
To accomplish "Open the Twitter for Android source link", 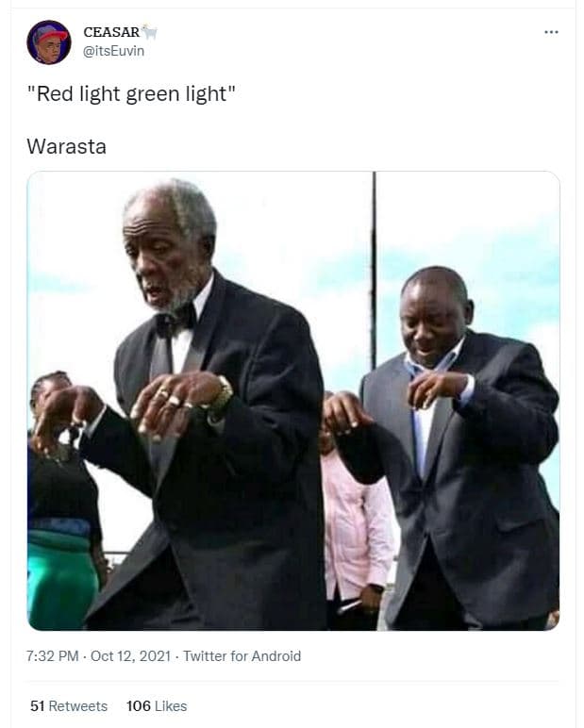I will 242,656.
